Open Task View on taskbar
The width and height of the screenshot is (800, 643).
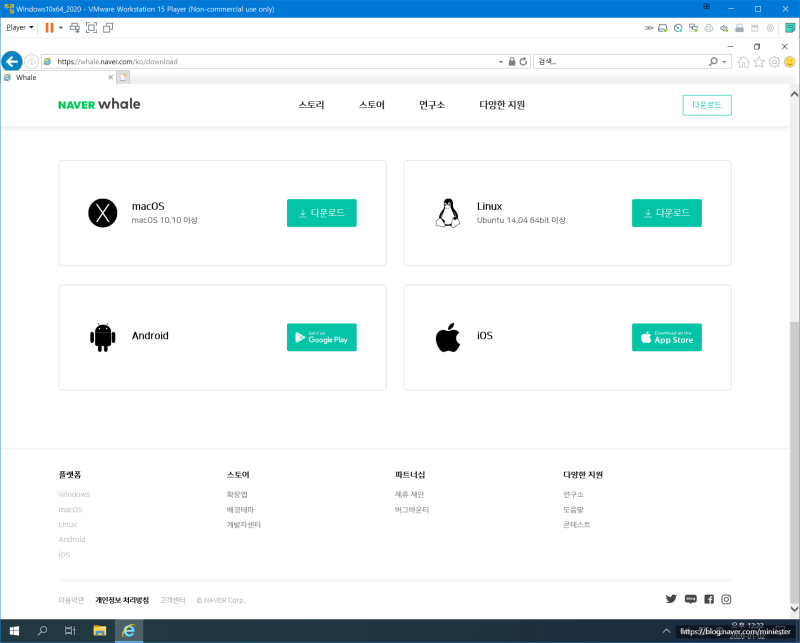click(x=70, y=631)
